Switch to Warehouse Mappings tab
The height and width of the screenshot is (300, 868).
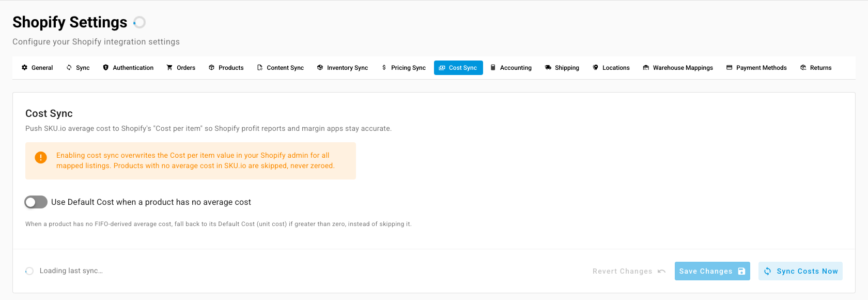click(678, 68)
